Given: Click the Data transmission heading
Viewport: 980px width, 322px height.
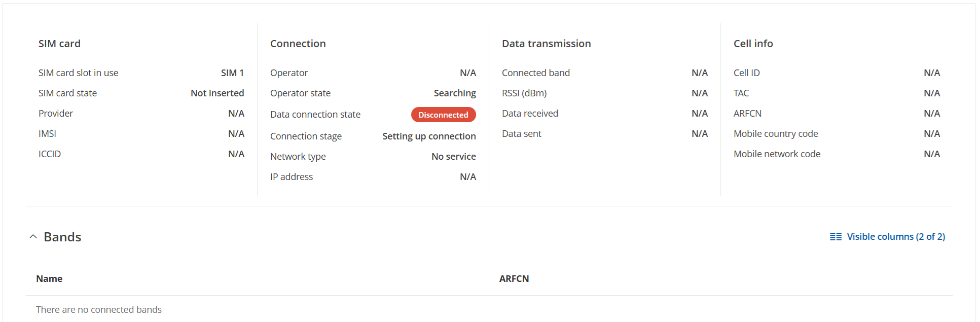Looking at the screenshot, I should tap(547, 44).
